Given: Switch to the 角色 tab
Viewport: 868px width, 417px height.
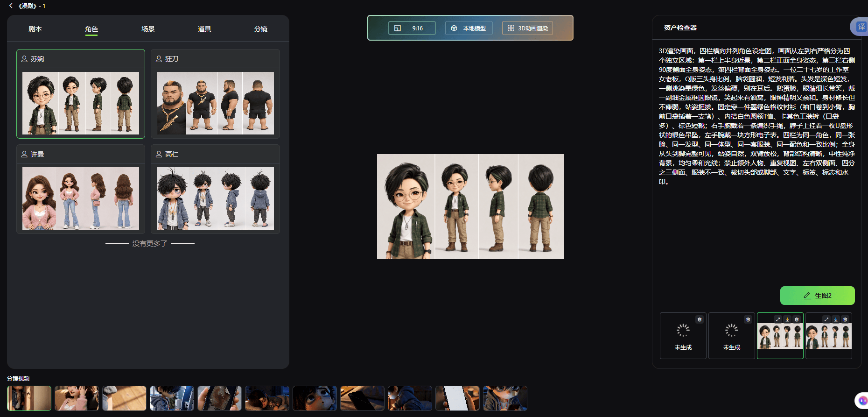Looking at the screenshot, I should pyautogui.click(x=91, y=29).
